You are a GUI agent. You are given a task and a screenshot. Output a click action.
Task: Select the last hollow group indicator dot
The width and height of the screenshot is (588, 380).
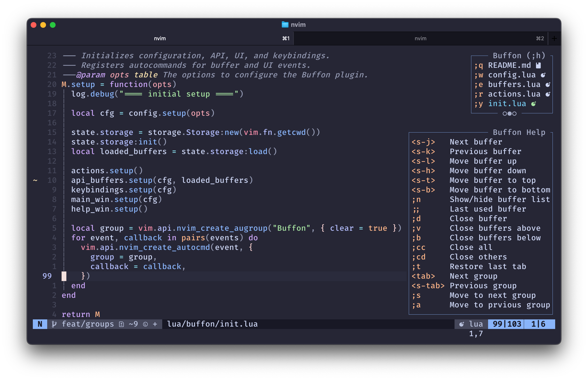coord(514,114)
